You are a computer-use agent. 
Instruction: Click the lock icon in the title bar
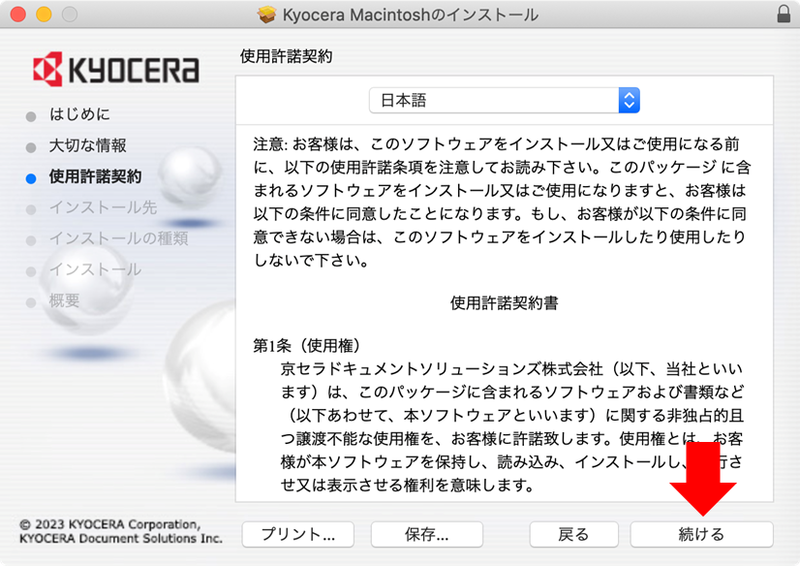point(784,14)
